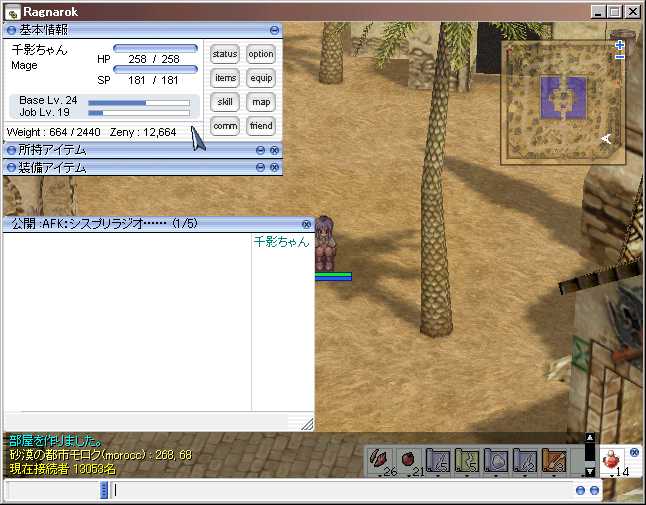Image resolution: width=646 pixels, height=505 pixels.
Task: Click the chat room resize grip corner
Action: click(307, 424)
